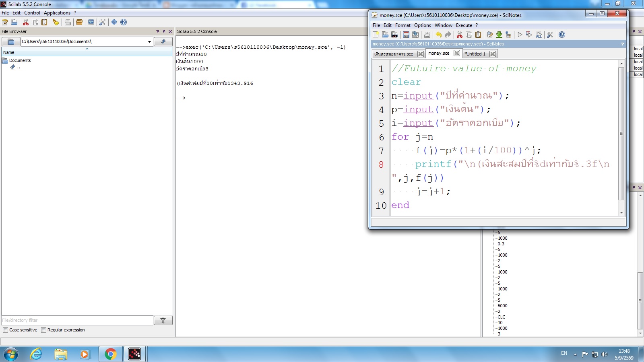The width and height of the screenshot is (644, 362).
Task: Open console preferences tools icon
Action: coord(102,22)
